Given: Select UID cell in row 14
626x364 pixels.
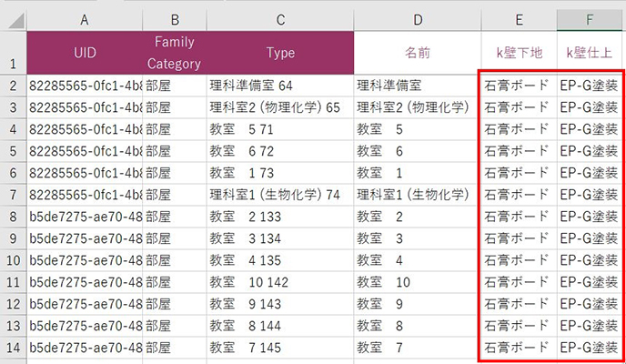Looking at the screenshot, I should pyautogui.click(x=85, y=348).
